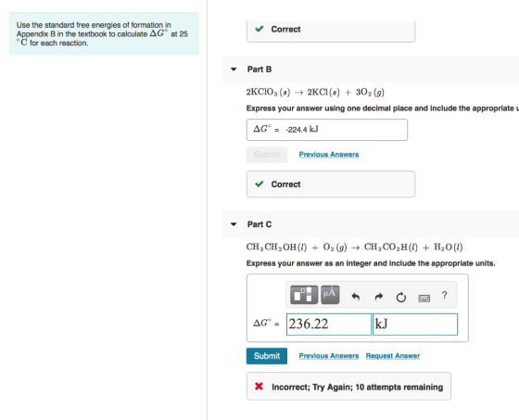The height and width of the screenshot is (420, 519).
Task: Collapse the Part B section triangle
Action: [234, 70]
